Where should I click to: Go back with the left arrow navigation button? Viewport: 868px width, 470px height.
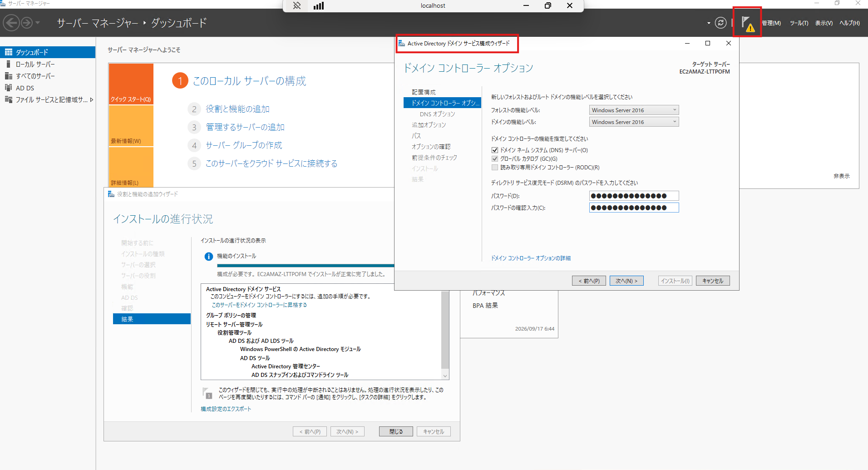[x=12, y=23]
